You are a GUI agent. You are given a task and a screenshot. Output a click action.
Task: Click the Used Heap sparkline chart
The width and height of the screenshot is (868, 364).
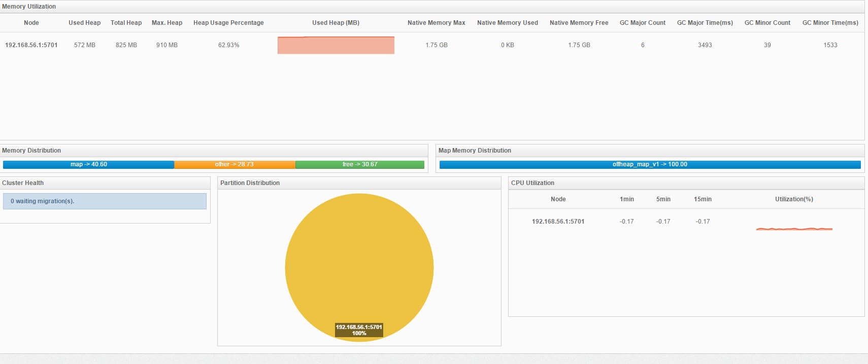coord(336,45)
